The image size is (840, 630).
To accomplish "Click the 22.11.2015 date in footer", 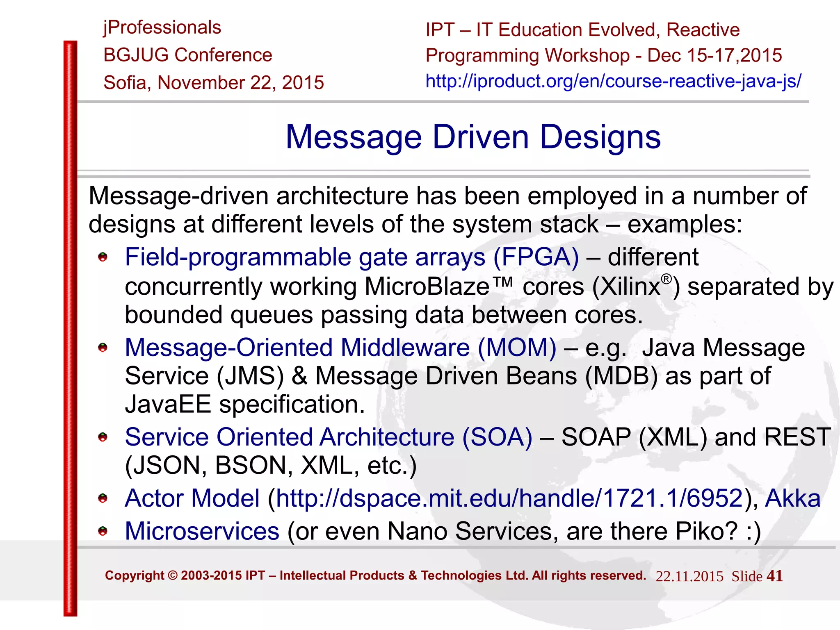I will tap(689, 576).
